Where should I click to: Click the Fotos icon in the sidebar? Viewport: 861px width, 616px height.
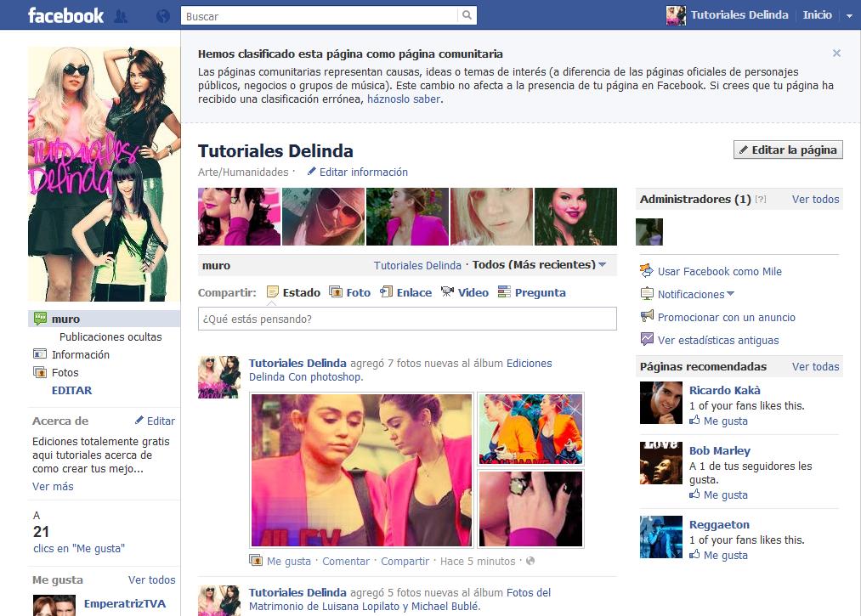[x=40, y=372]
